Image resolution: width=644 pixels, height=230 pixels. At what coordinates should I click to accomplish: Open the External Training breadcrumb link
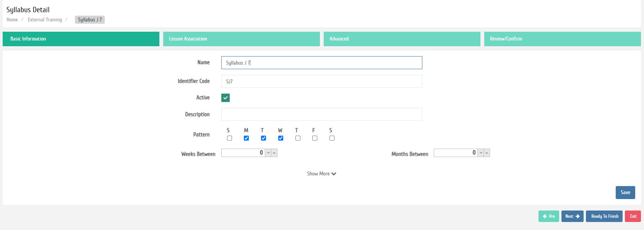[x=45, y=20]
